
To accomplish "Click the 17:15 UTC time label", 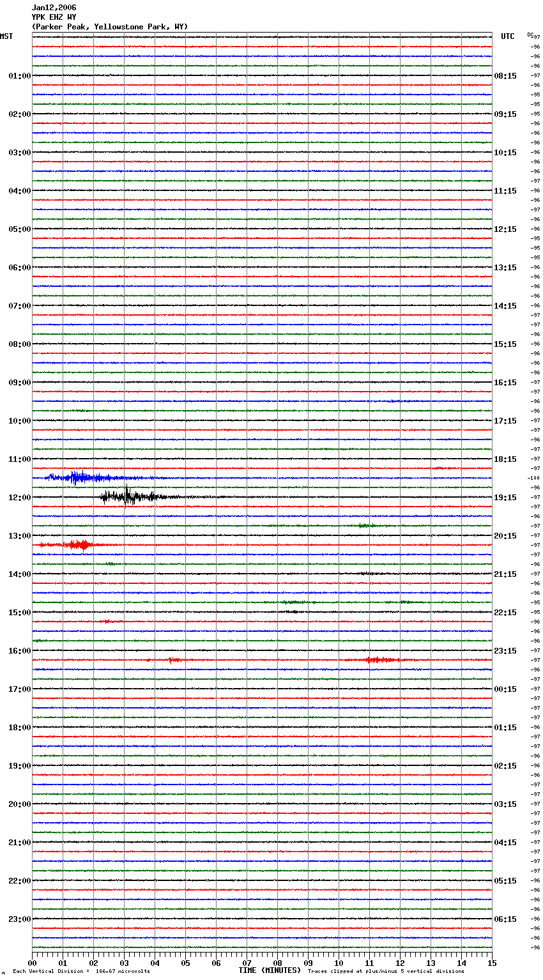I will click(x=505, y=421).
